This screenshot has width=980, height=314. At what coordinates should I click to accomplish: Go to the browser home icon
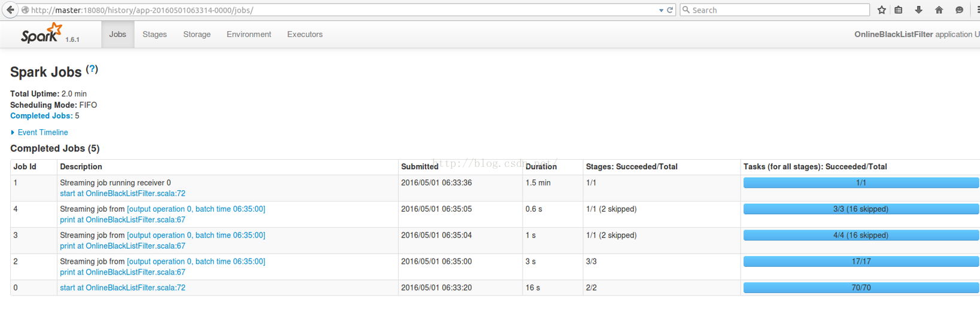[939, 10]
